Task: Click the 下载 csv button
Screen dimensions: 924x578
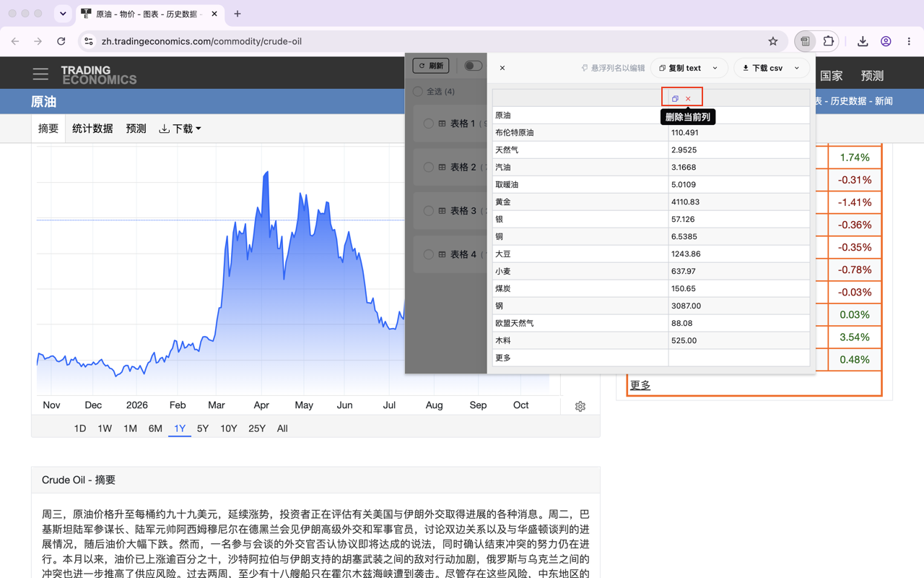Action: tap(762, 68)
